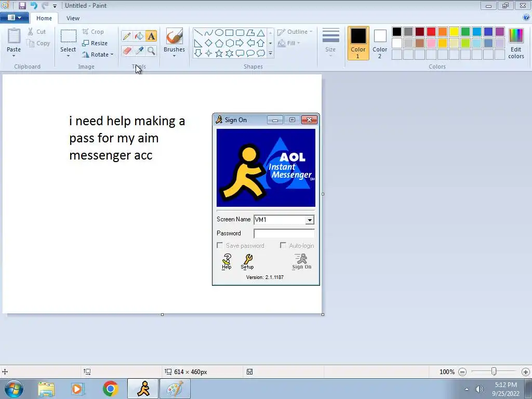
Task: Select the Fill with color bucket tool
Action: click(x=139, y=36)
